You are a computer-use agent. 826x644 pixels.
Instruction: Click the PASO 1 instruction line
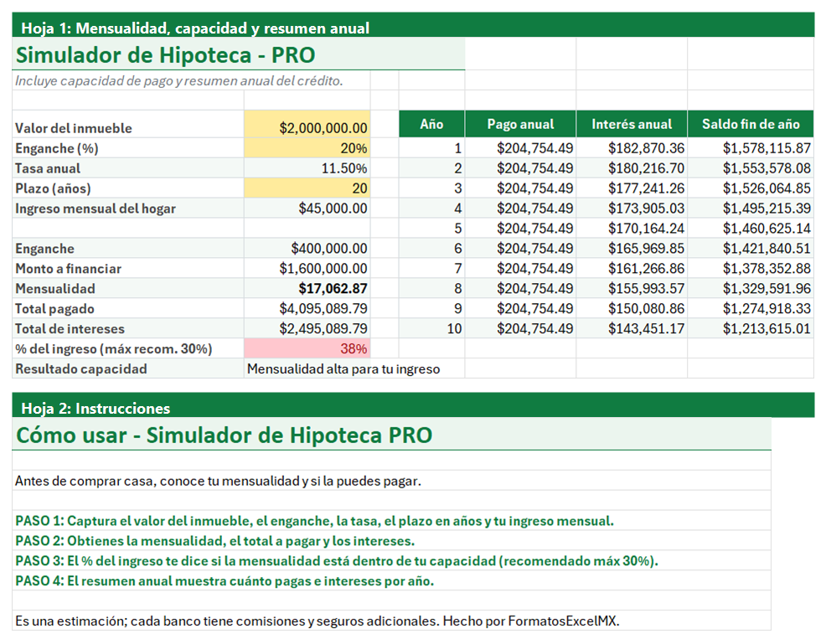click(314, 521)
